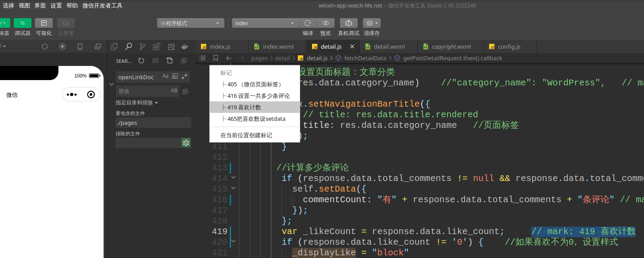
Task: Open the extensions panel icon
Action: [x=156, y=46]
